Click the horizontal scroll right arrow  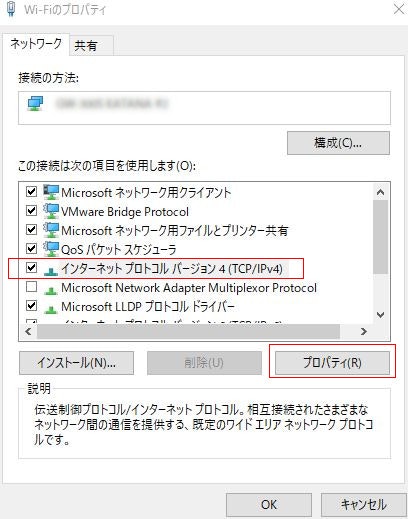tap(364, 331)
